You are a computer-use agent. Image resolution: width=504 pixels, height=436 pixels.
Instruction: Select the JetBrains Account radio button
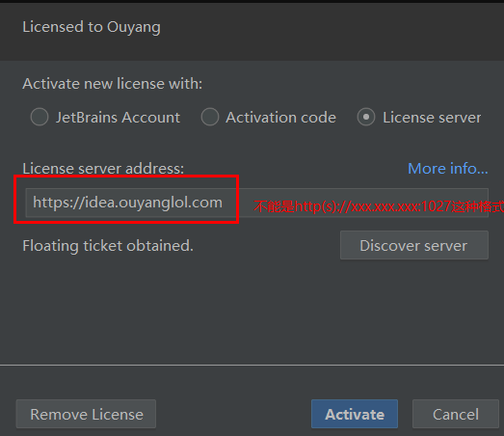(40, 117)
